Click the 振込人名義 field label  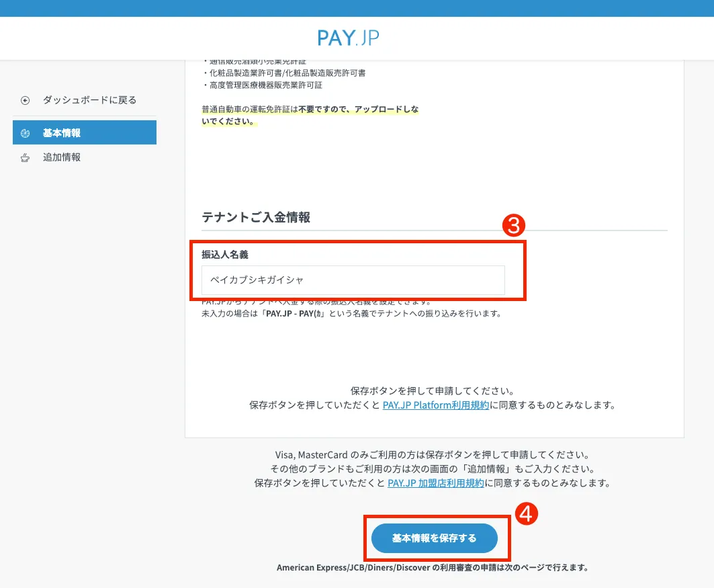(x=225, y=254)
